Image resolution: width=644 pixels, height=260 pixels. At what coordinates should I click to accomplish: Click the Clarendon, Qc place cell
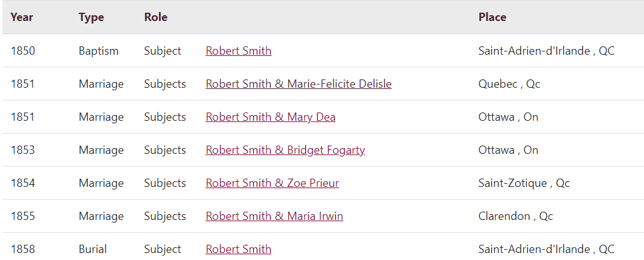click(516, 216)
